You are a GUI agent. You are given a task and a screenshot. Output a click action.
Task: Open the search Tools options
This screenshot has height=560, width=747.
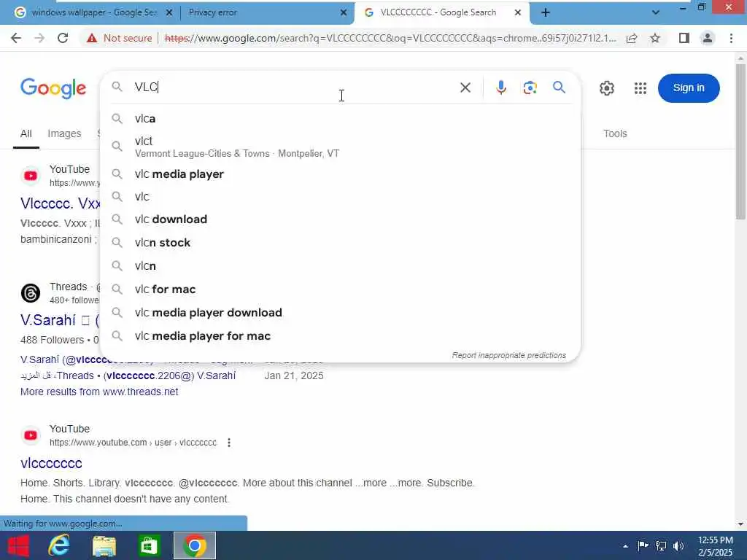[615, 134]
